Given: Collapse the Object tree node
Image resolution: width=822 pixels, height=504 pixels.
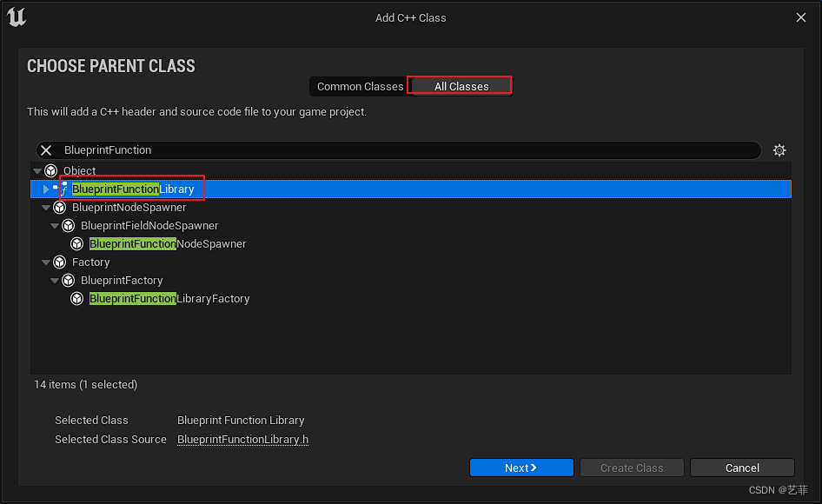Looking at the screenshot, I should pos(37,171).
